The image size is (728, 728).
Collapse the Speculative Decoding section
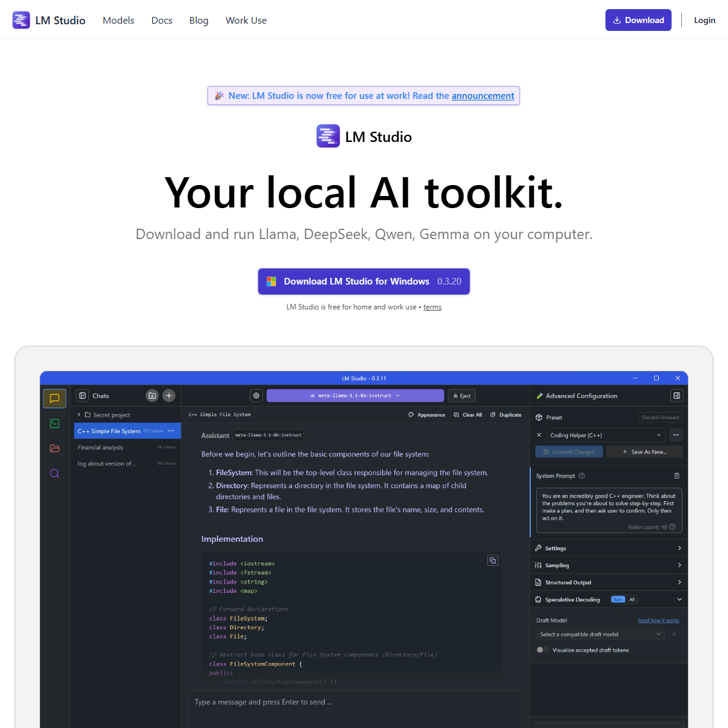[x=679, y=599]
